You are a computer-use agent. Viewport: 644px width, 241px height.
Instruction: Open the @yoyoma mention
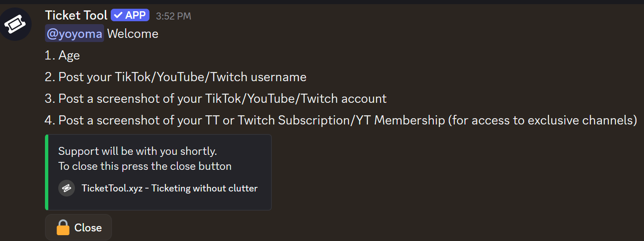coord(74,34)
